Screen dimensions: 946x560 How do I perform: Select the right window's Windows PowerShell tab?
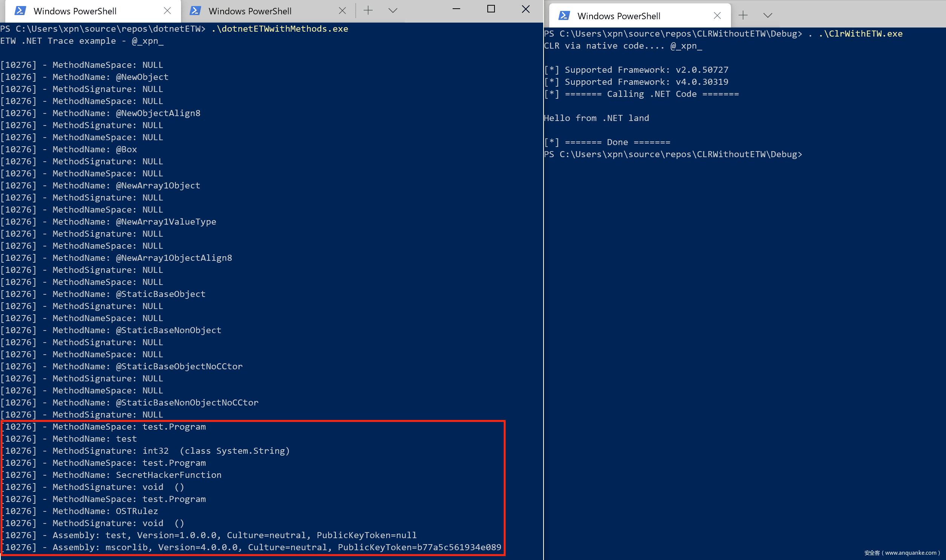pos(619,16)
